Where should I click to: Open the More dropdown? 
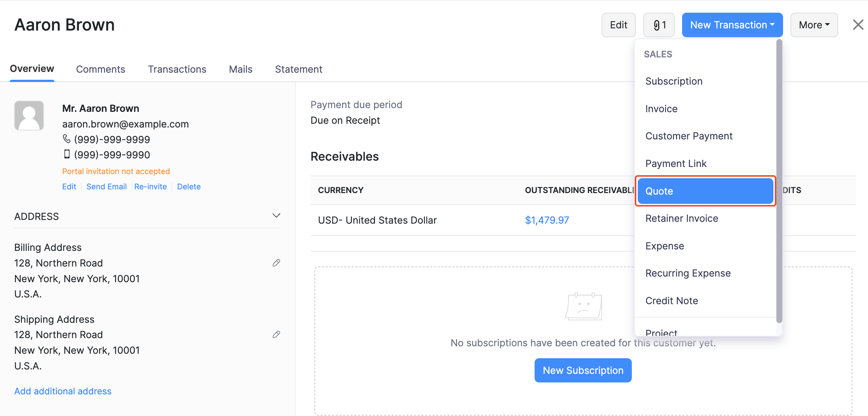pos(814,25)
